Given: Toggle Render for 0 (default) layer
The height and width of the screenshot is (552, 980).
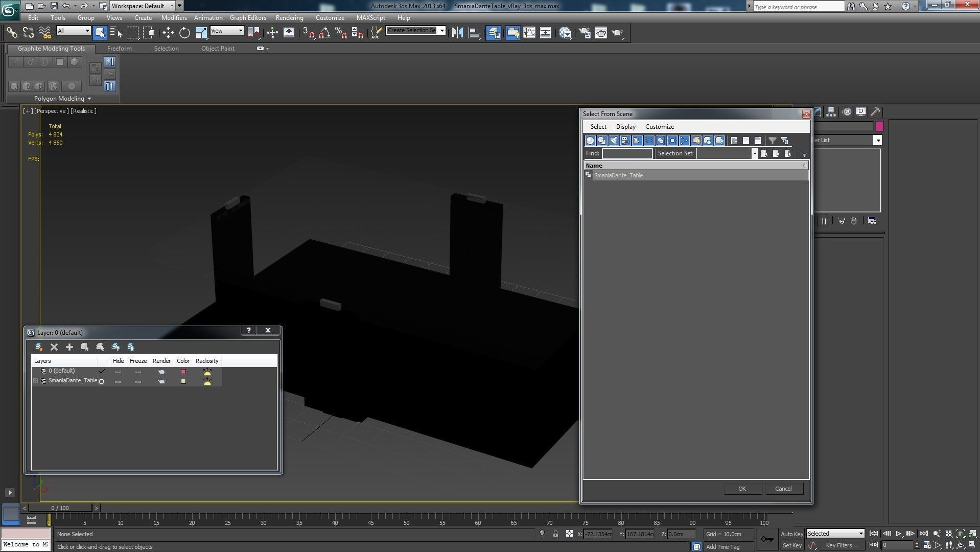Looking at the screenshot, I should (x=161, y=372).
